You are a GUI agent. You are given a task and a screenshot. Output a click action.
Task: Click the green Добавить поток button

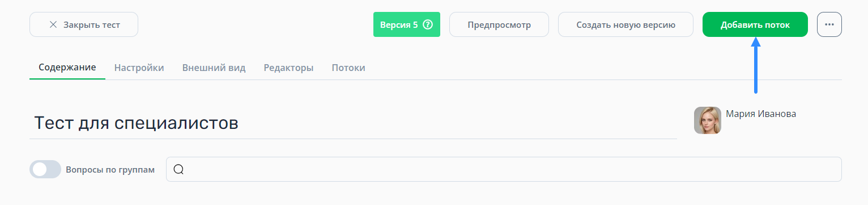755,24
